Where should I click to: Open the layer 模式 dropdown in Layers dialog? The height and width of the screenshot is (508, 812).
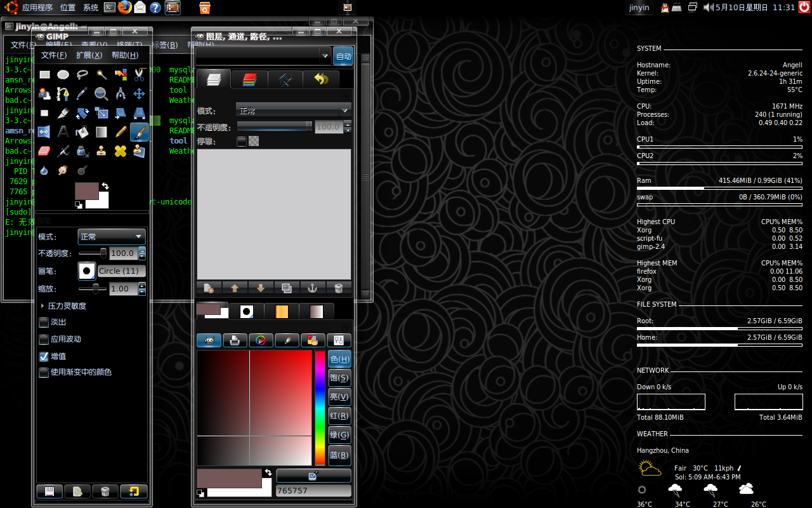click(x=293, y=110)
